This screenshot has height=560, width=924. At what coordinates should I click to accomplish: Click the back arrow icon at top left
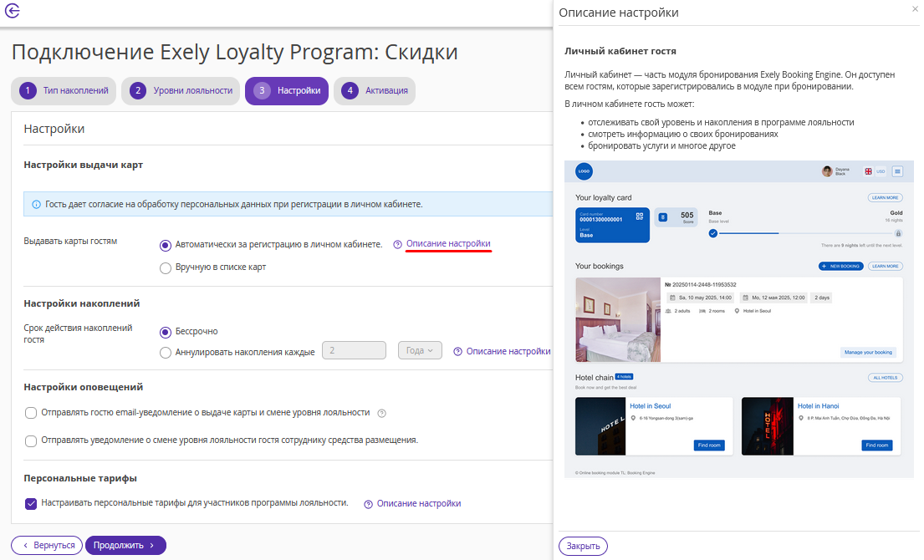coord(13,11)
